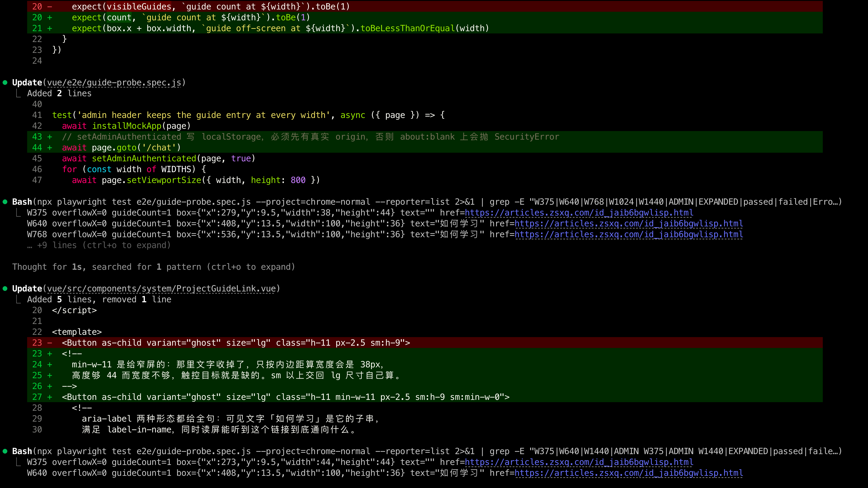868x488 pixels.
Task: Click added line 25 comment mentioning 44
Action: [x=425, y=375]
